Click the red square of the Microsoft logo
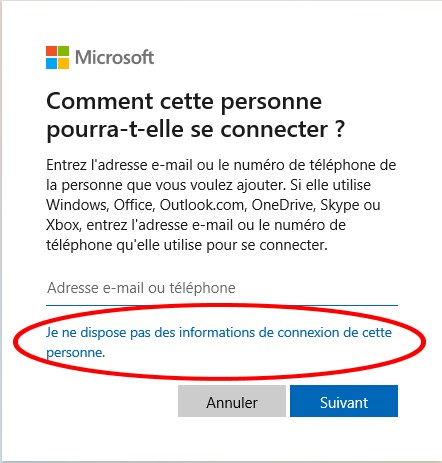 [x=51, y=51]
